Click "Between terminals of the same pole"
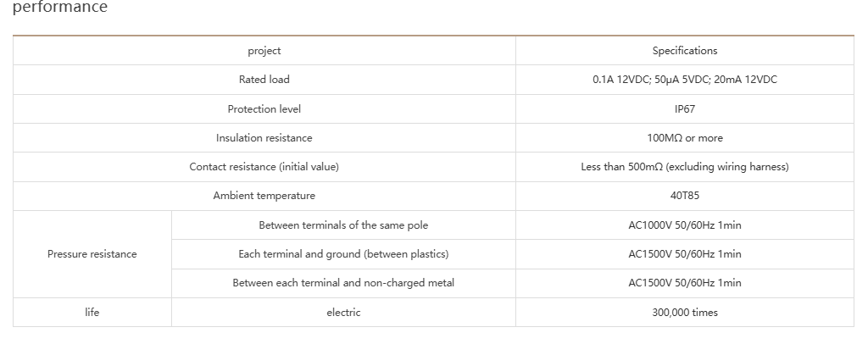 coord(343,225)
